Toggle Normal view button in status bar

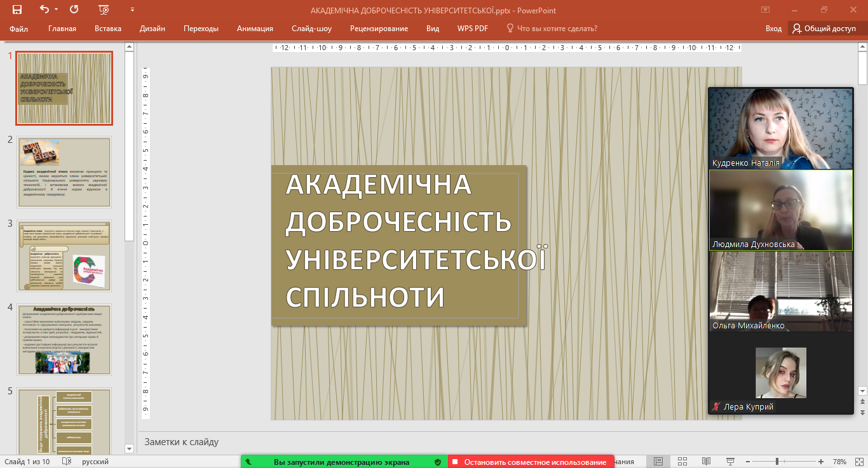pos(658,462)
